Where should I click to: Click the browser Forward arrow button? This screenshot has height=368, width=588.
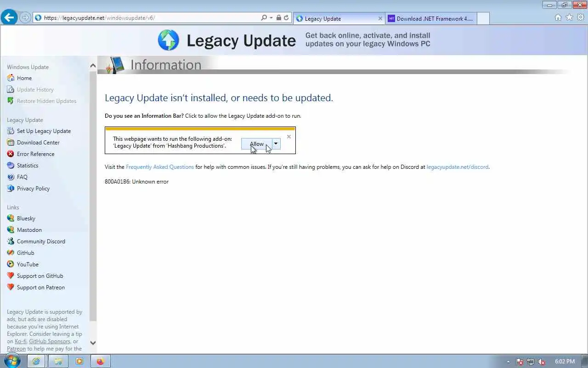[25, 18]
